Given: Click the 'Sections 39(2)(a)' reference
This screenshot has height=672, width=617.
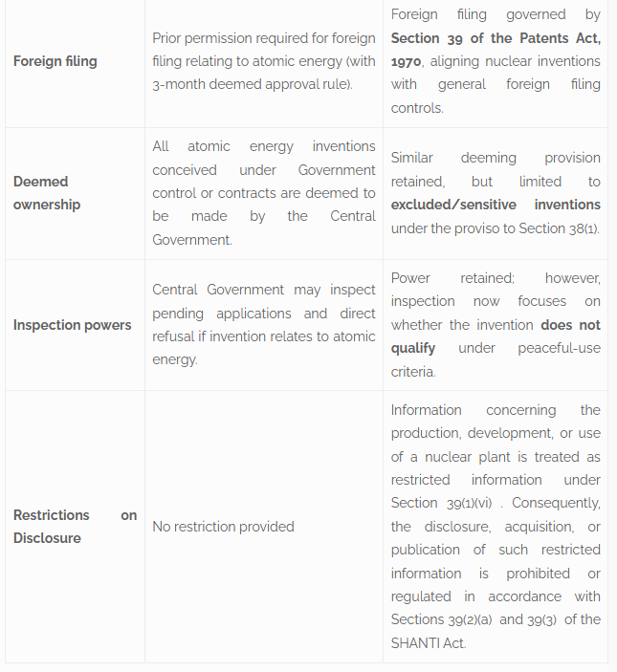Looking at the screenshot, I should pyautogui.click(x=443, y=619).
